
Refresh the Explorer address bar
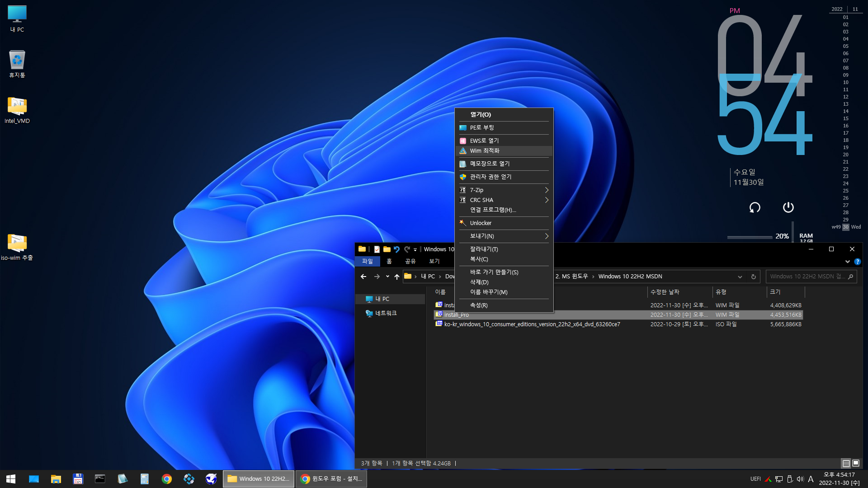754,277
